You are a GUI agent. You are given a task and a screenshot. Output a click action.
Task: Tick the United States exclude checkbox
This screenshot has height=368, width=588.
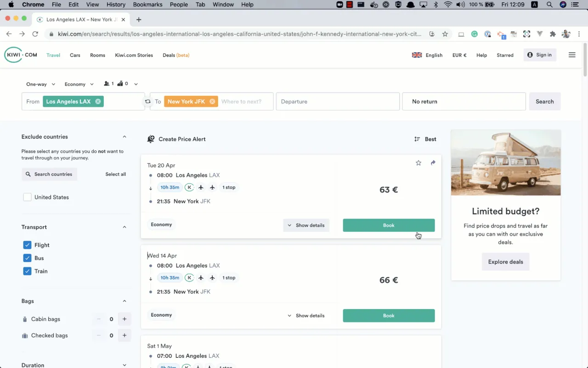(27, 197)
